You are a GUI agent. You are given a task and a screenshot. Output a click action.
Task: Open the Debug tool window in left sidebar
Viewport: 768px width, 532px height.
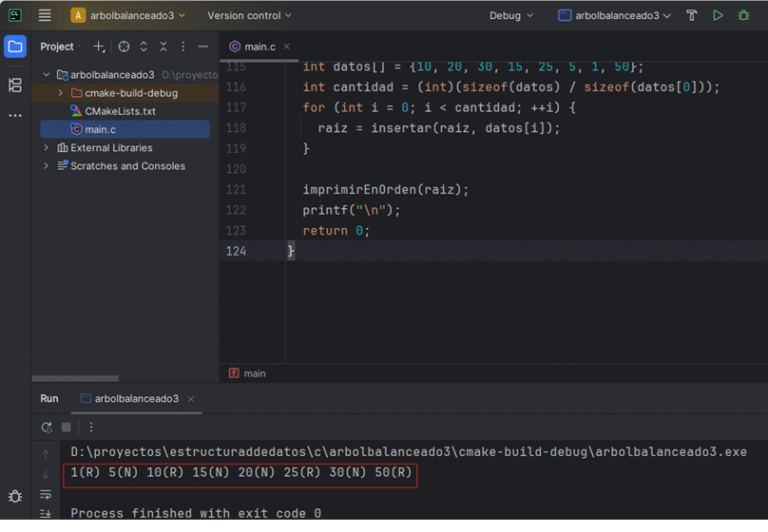[x=15, y=496]
